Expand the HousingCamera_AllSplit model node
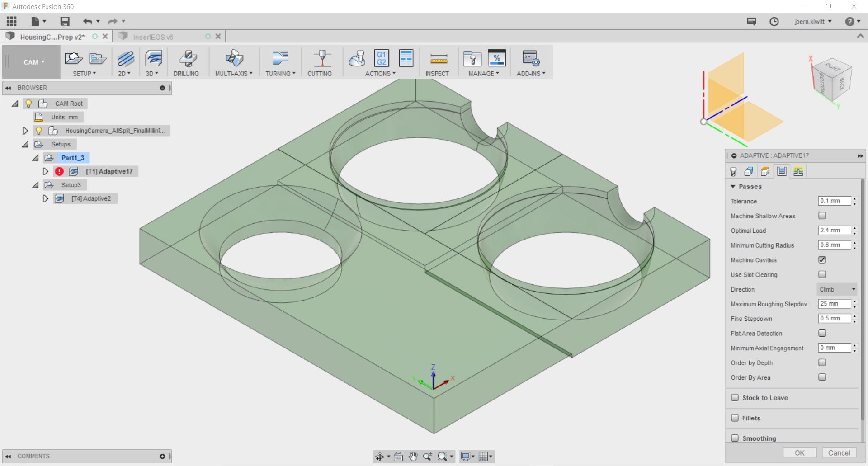The height and width of the screenshot is (466, 868). click(25, 131)
